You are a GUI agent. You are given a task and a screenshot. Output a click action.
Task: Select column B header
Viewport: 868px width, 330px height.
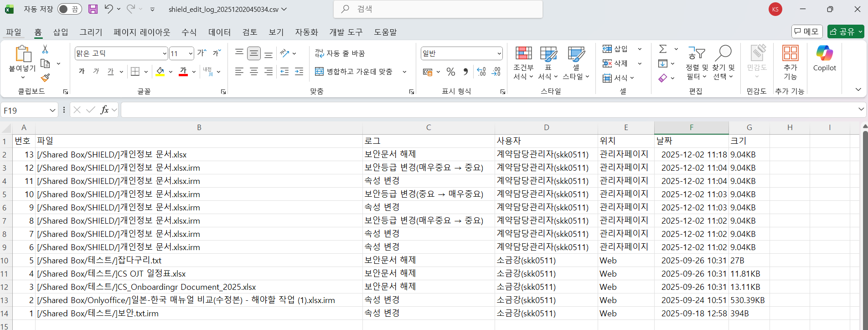click(x=199, y=128)
